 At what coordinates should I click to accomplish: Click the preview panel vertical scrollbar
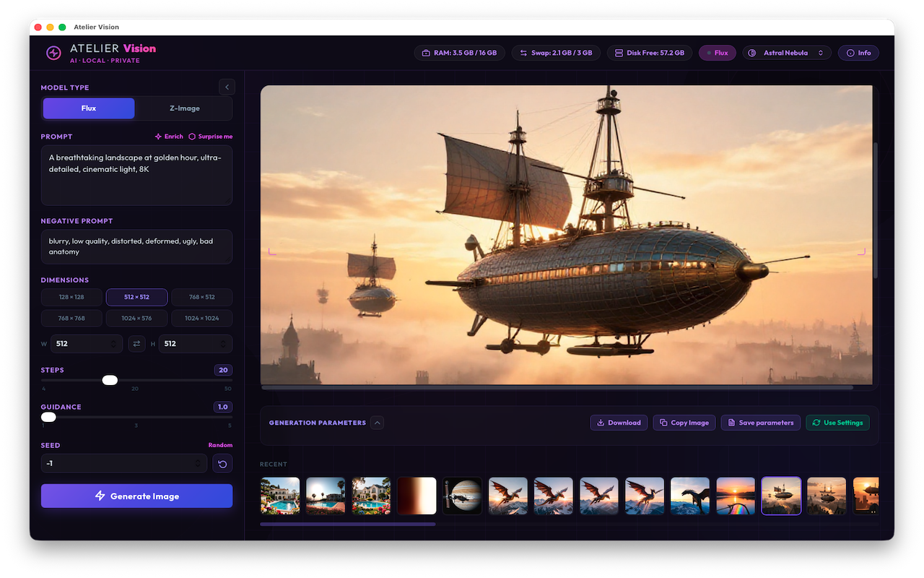(876, 210)
